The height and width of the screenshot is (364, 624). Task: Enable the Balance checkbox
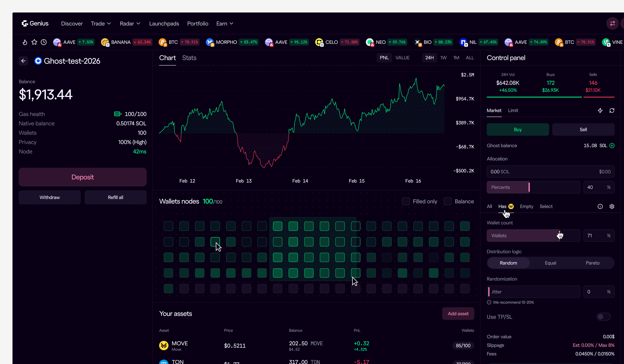448,201
